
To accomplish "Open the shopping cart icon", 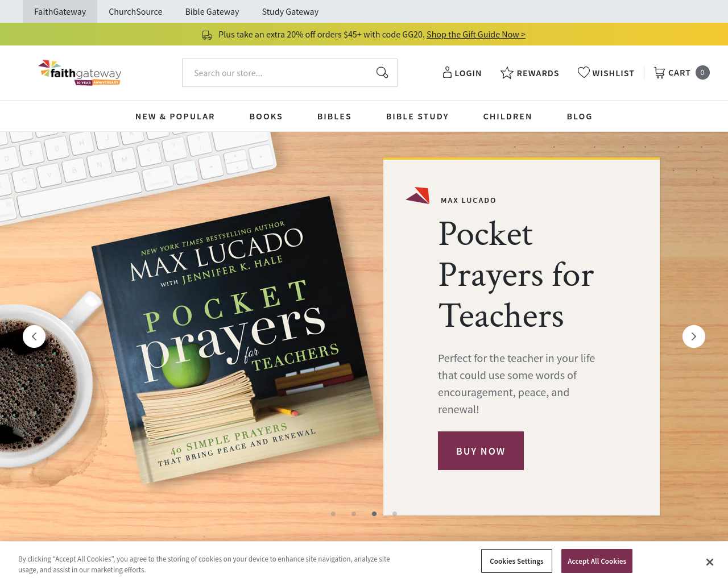I will pos(659,73).
